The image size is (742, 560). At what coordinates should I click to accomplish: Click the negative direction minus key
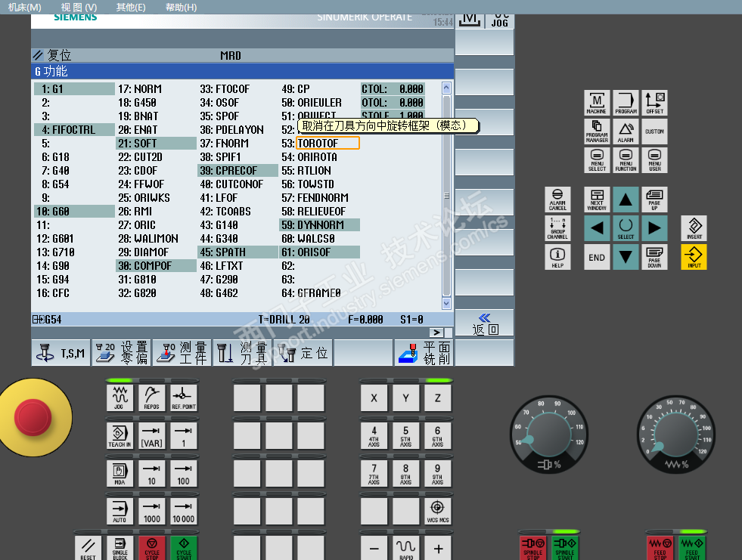pyautogui.click(x=374, y=548)
